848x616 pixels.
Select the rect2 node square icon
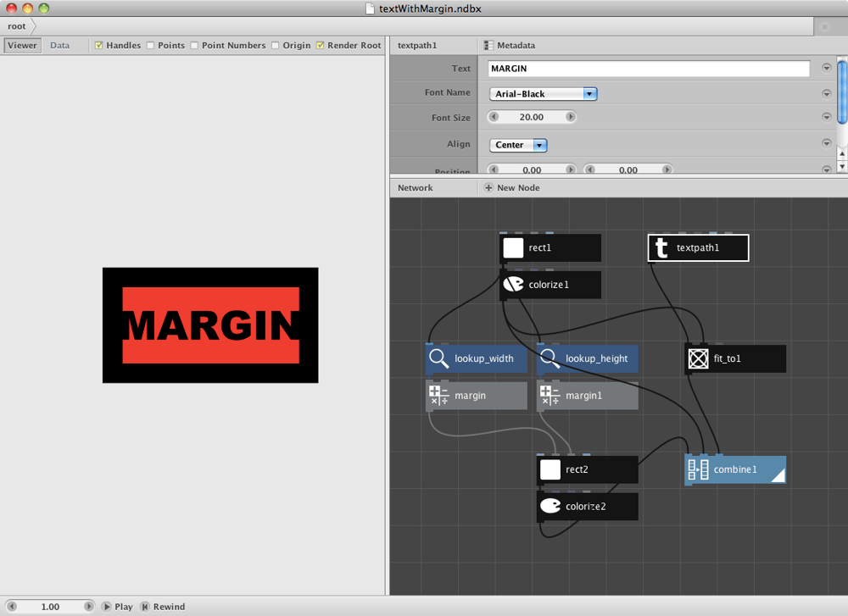click(550, 469)
